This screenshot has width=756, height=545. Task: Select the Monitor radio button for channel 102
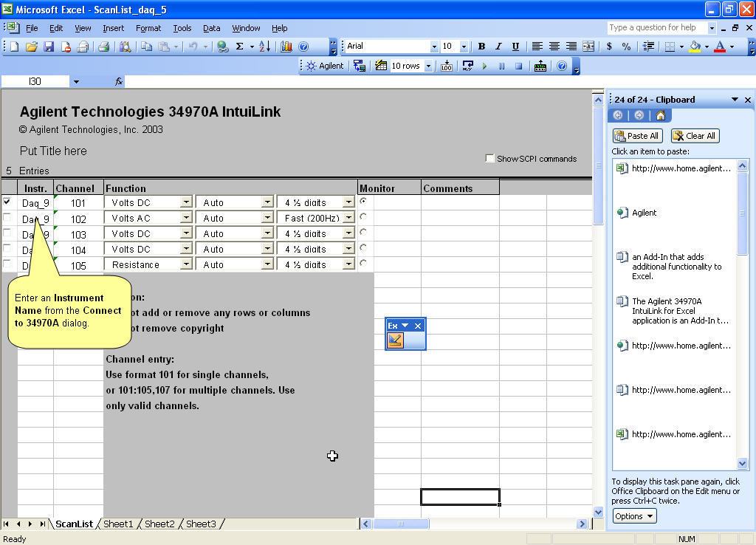pyautogui.click(x=363, y=216)
